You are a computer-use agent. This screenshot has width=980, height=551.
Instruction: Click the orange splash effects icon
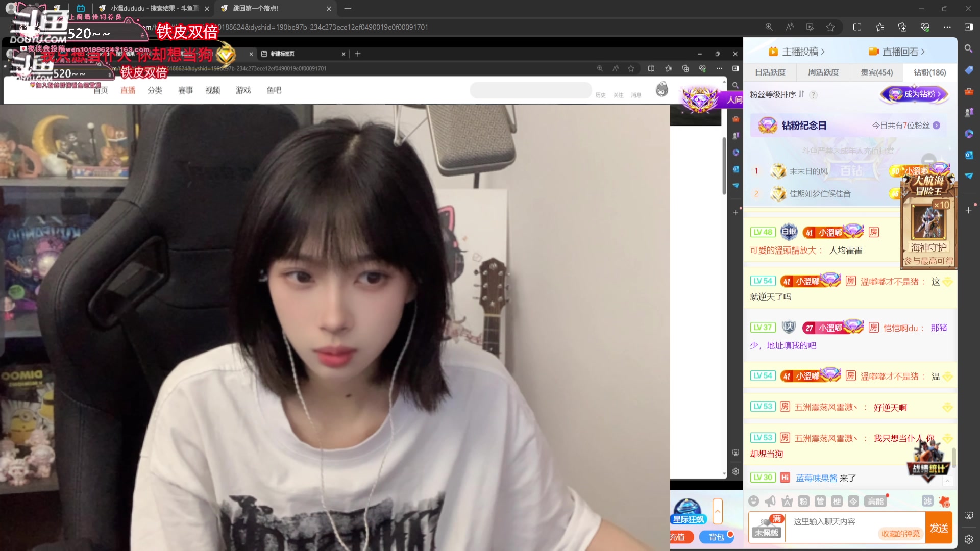click(x=944, y=502)
